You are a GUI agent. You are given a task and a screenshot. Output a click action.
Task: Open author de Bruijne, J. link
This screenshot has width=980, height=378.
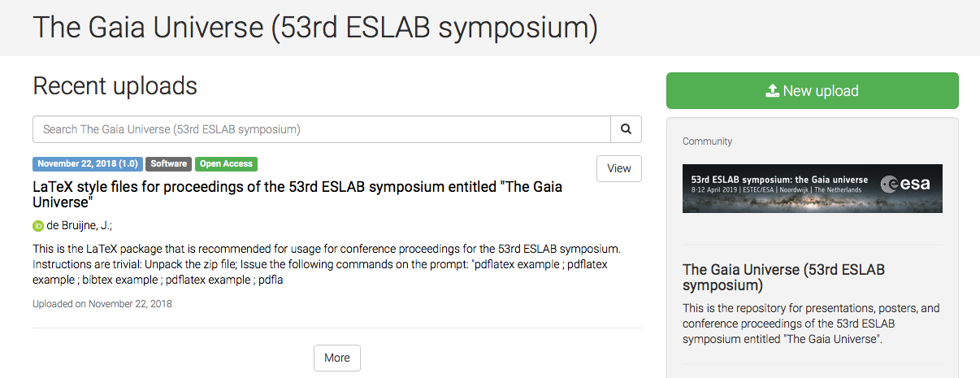coord(78,226)
